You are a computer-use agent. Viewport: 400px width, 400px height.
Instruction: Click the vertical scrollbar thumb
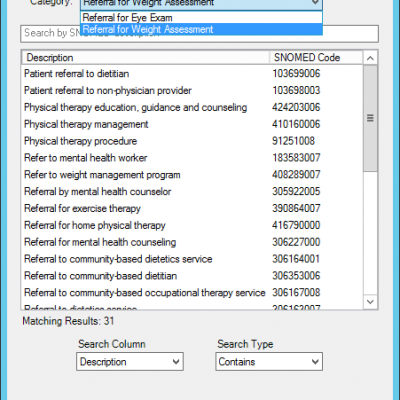(x=370, y=118)
